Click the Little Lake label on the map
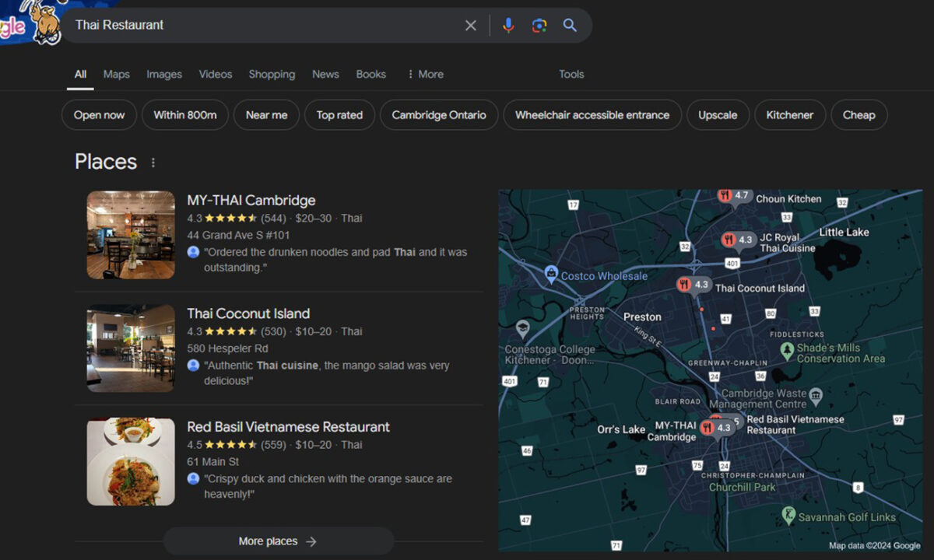934x560 pixels. pos(844,233)
